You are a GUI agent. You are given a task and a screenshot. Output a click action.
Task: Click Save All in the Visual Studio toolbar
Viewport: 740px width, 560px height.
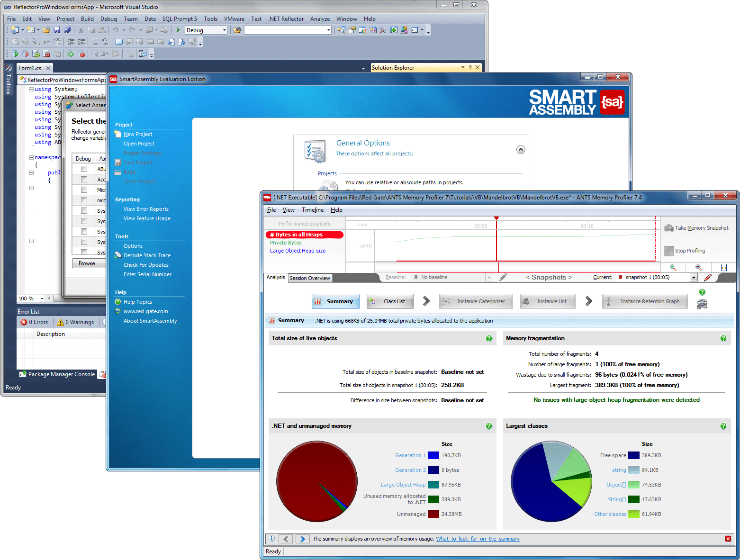click(x=68, y=29)
